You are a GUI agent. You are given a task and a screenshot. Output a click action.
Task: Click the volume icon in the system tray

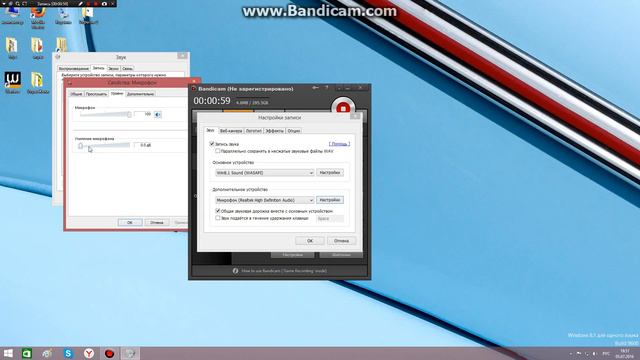pos(595,353)
